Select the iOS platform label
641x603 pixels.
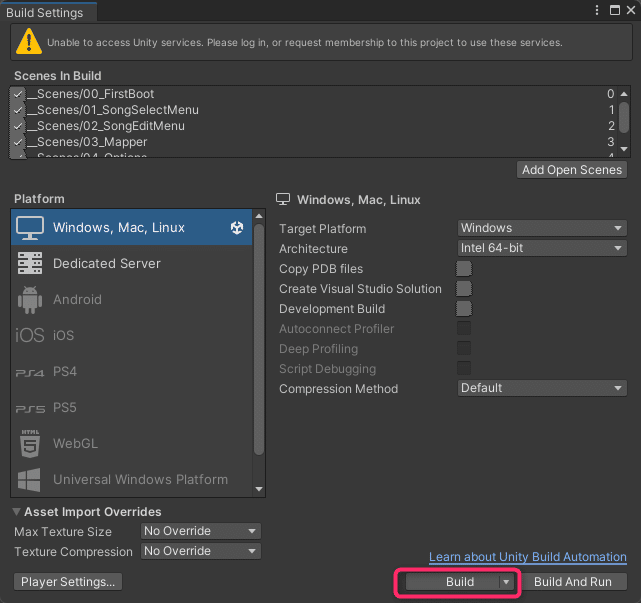pos(63,336)
